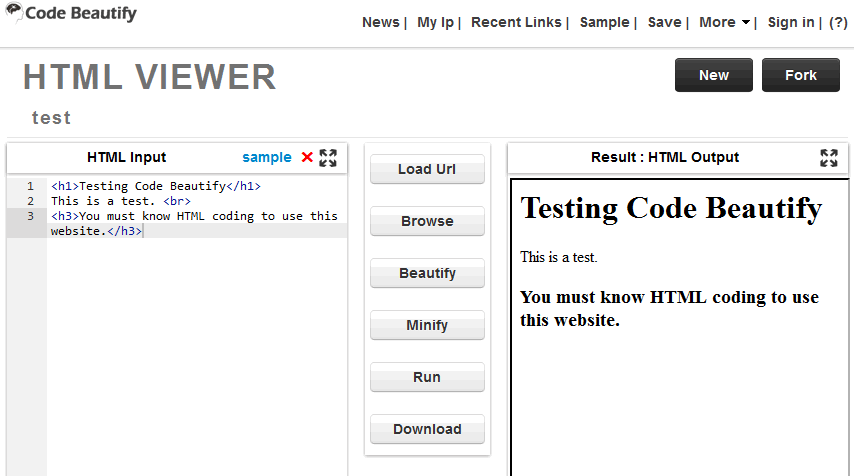The image size is (854, 476).
Task: Expand HTML Input panel to fullscreen
Action: pos(328,158)
